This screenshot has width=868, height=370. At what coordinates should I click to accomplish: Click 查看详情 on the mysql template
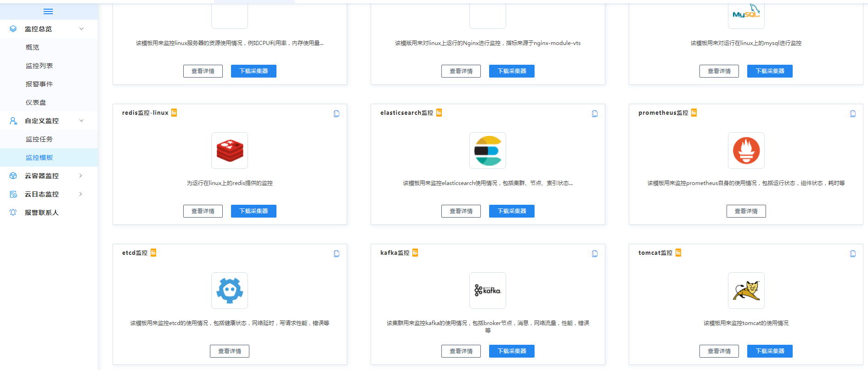[x=719, y=71]
